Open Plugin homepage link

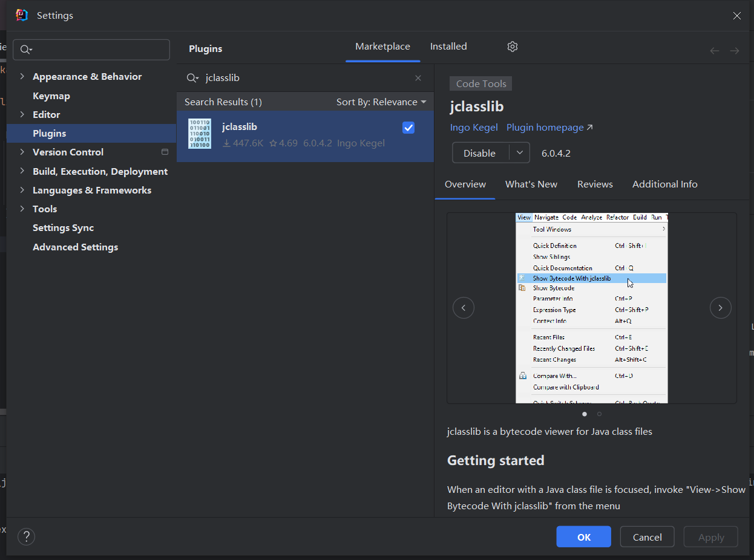point(549,128)
